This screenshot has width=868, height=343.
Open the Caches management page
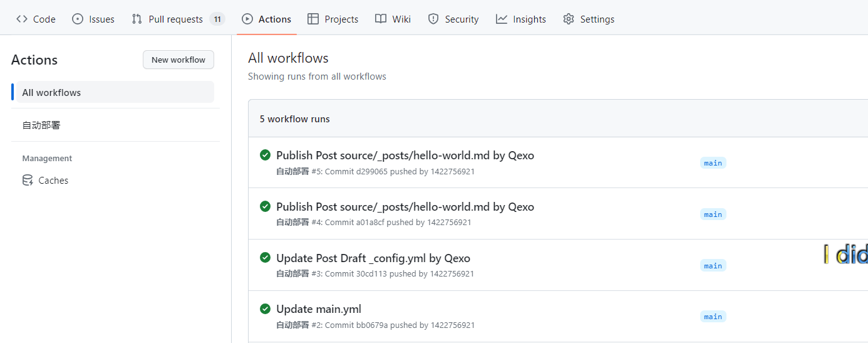click(53, 181)
